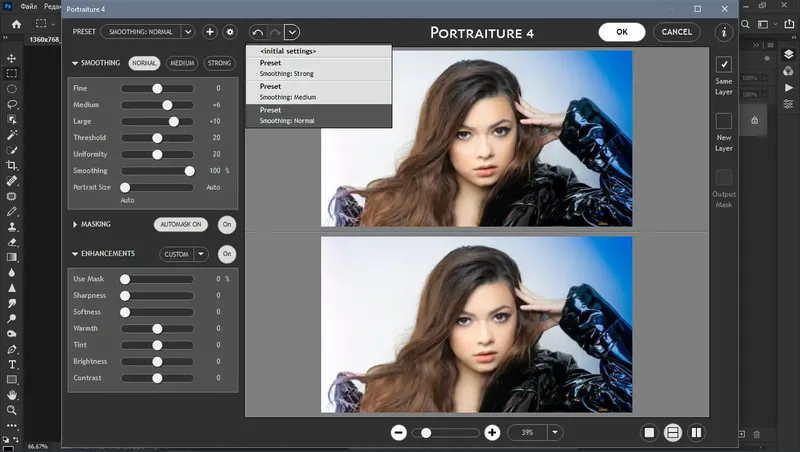
Task: Open preset settings gear icon
Action: tap(230, 32)
